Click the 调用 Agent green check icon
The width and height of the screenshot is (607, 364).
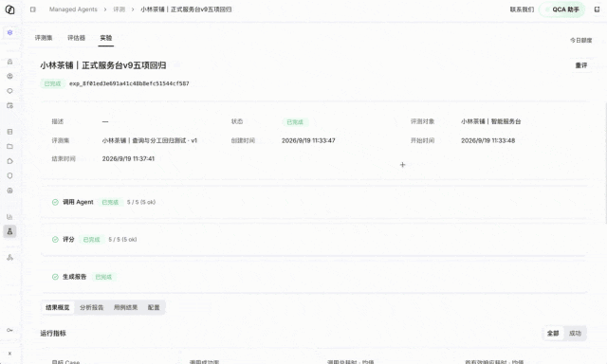(x=55, y=202)
